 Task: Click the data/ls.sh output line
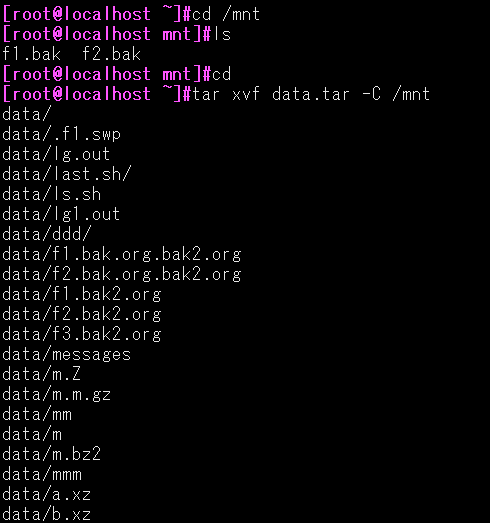52,194
